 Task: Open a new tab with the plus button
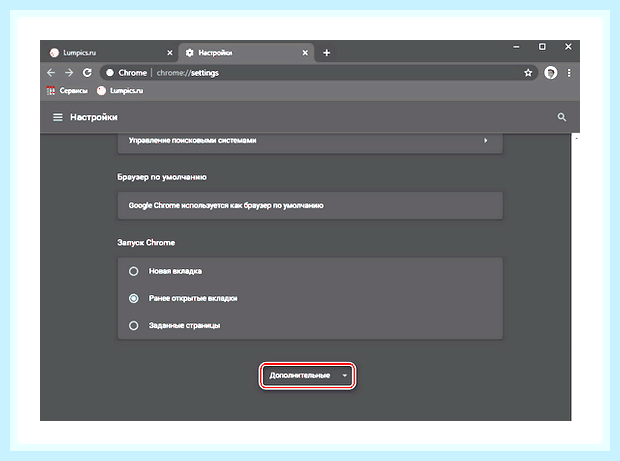tap(326, 53)
